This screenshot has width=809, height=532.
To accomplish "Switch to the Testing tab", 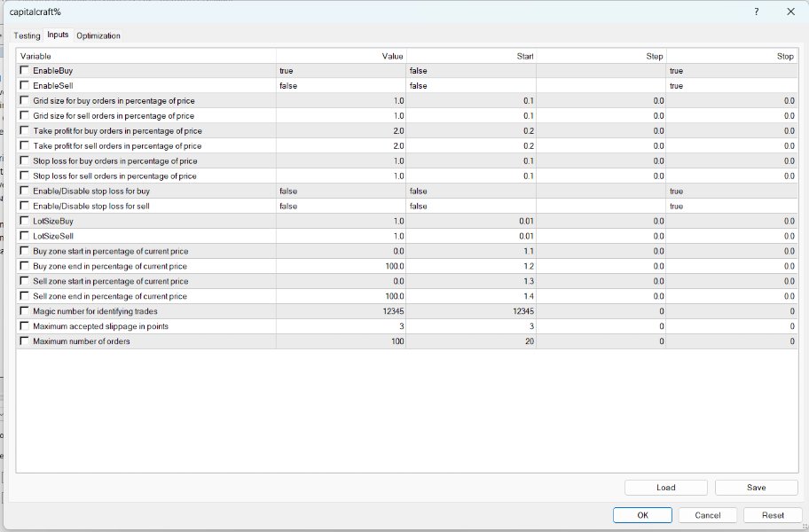I will [27, 35].
